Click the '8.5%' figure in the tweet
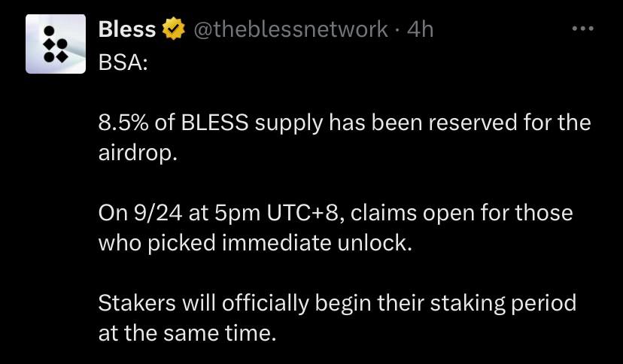Image resolution: width=623 pixels, height=364 pixels. tap(123, 123)
